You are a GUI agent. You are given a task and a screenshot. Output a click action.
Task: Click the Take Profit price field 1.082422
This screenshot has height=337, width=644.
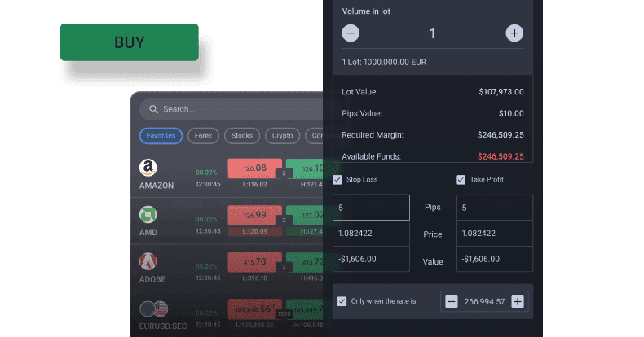495,234
